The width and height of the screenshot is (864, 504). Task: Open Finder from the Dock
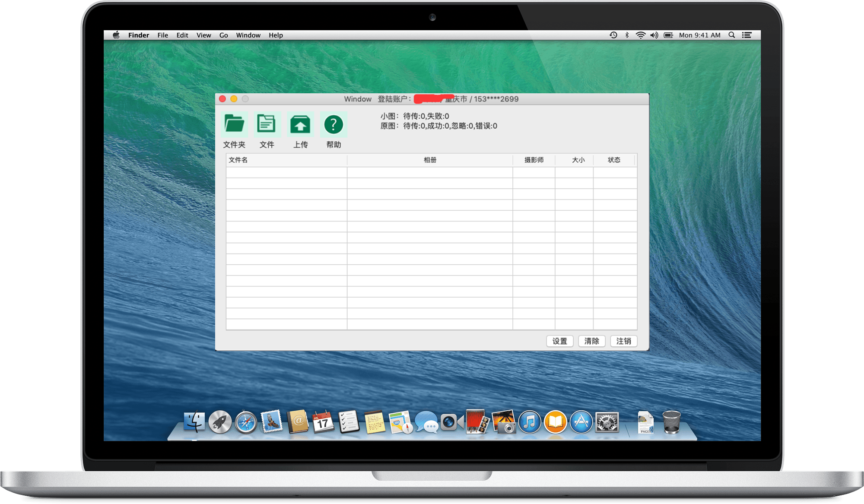(x=194, y=422)
